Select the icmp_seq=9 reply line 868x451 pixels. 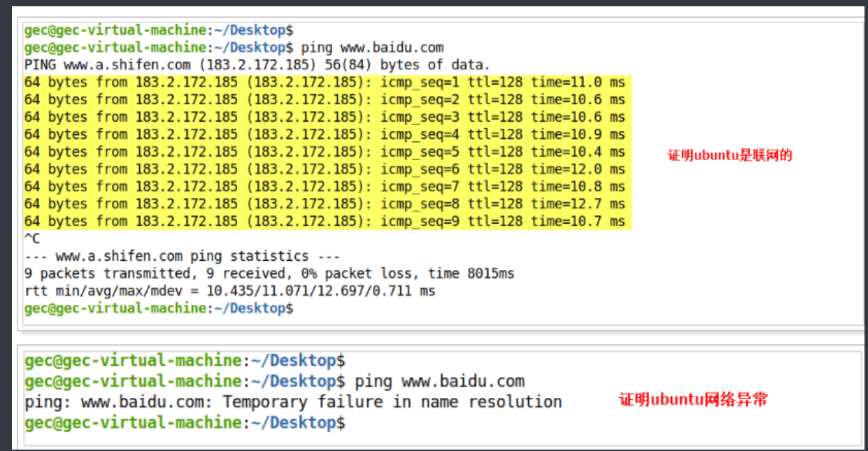click(325, 221)
